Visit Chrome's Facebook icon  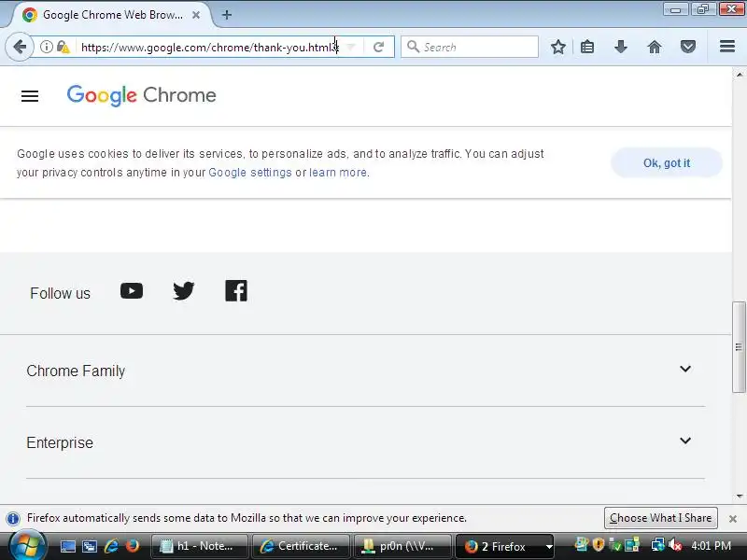tap(236, 291)
